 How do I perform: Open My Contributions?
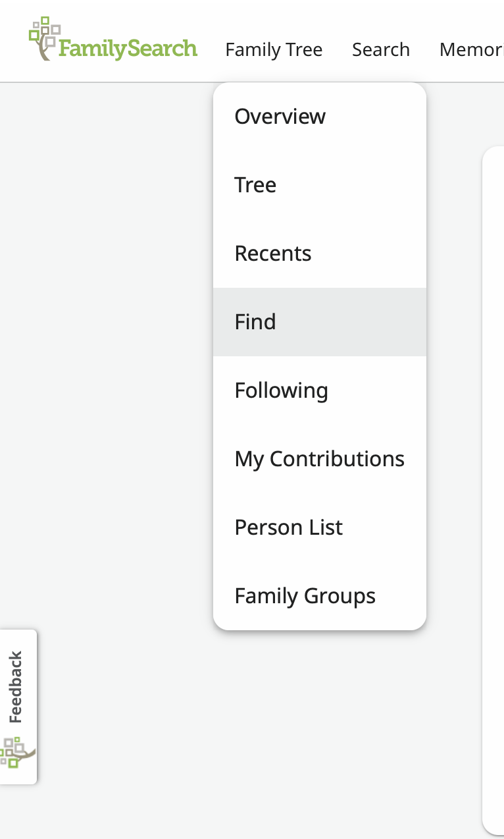point(319,459)
